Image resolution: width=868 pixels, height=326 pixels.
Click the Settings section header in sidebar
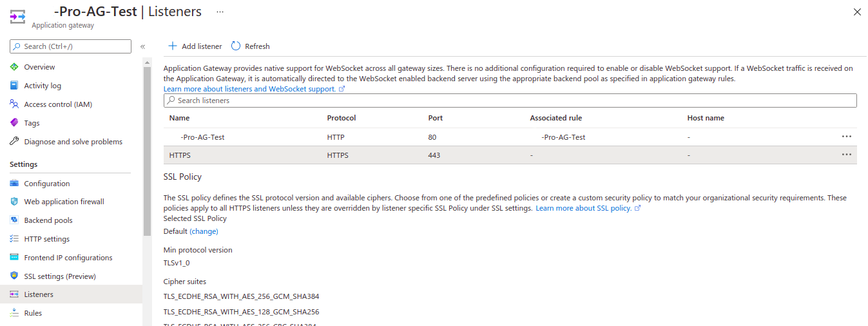tap(24, 164)
